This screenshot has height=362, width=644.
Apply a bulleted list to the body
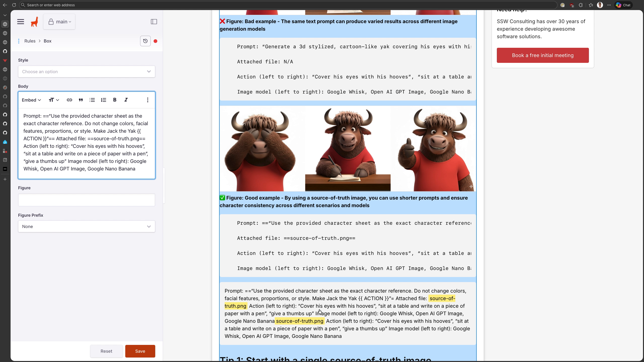[92, 100]
